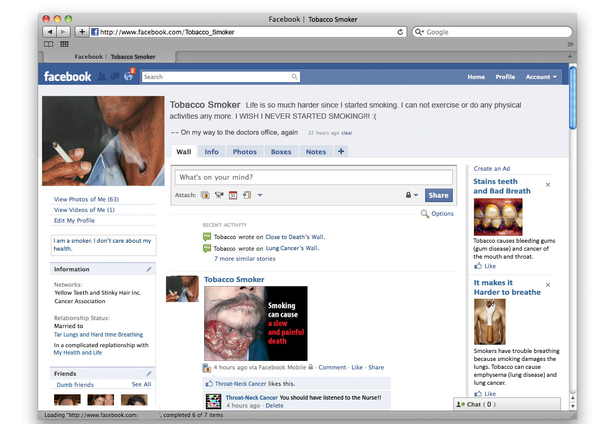This screenshot has width=615, height=424.
Task: Select the Notes tab
Action: (316, 152)
